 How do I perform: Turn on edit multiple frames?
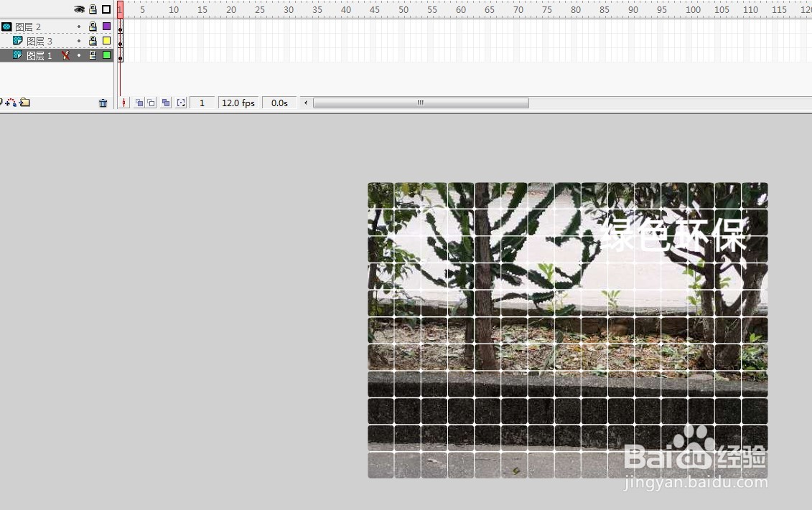166,103
